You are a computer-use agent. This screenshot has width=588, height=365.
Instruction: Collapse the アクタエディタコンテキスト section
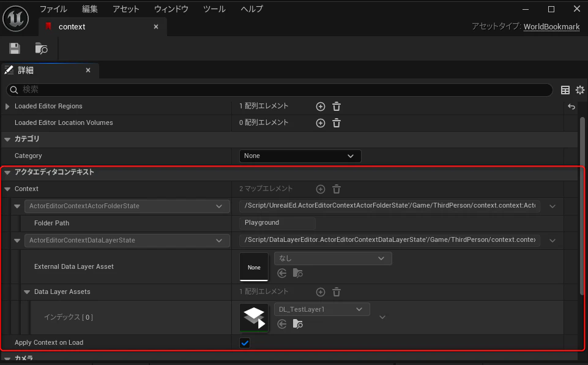coord(7,172)
